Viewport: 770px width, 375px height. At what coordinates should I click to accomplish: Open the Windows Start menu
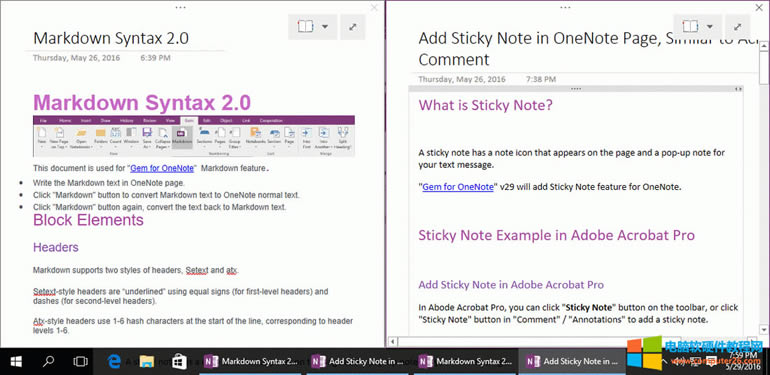[16, 361]
